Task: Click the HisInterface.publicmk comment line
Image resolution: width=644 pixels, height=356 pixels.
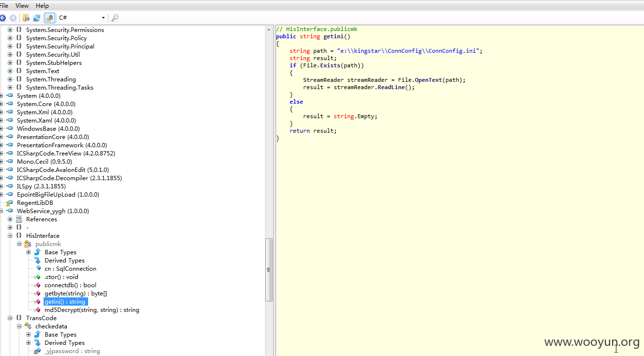Action: click(x=317, y=29)
